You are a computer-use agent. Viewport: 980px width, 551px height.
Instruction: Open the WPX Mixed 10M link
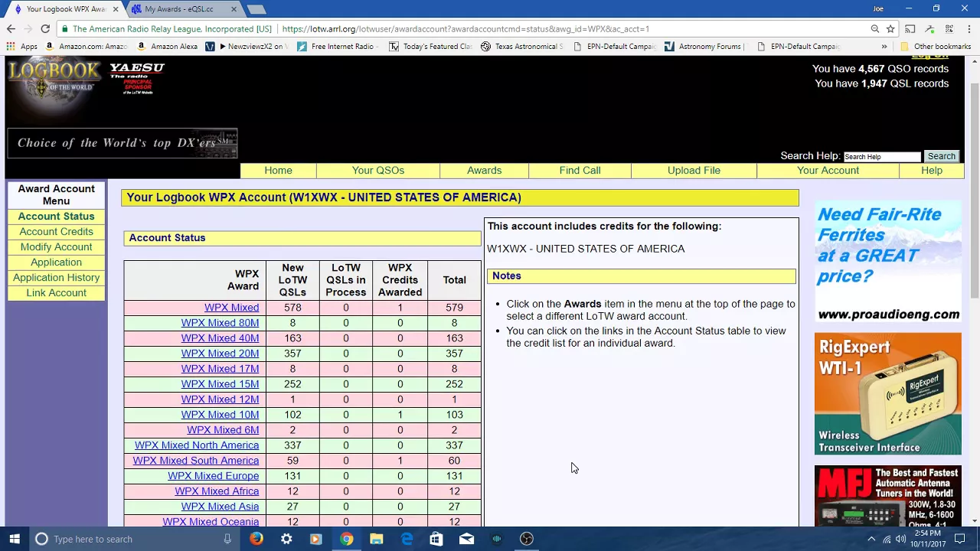(x=220, y=415)
